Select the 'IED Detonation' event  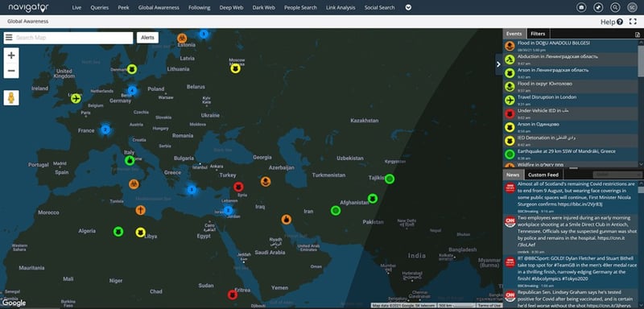tap(571, 140)
